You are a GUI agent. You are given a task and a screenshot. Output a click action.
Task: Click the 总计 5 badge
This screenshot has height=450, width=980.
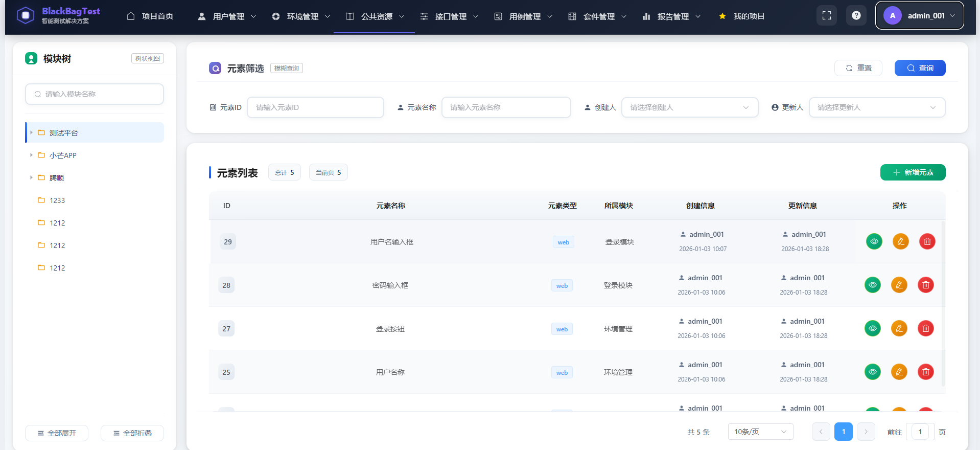(285, 172)
